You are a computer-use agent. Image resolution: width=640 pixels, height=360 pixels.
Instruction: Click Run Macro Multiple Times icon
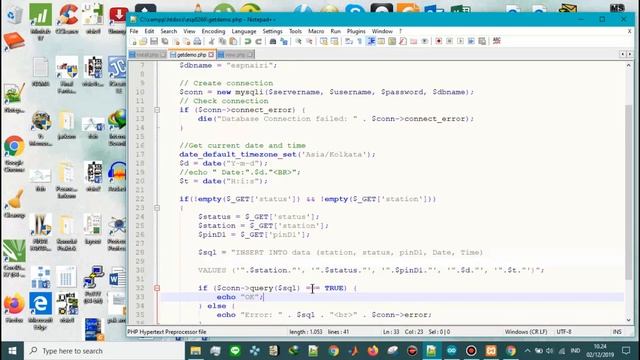(x=471, y=41)
